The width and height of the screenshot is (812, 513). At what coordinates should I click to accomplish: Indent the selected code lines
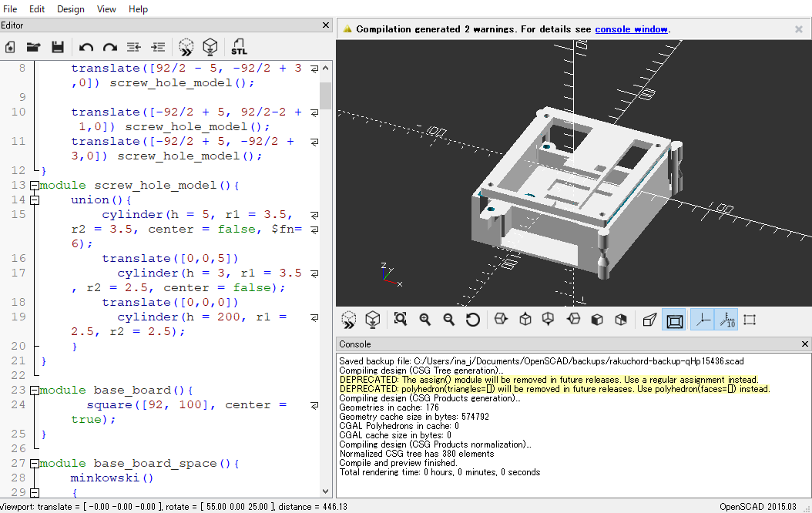point(158,48)
